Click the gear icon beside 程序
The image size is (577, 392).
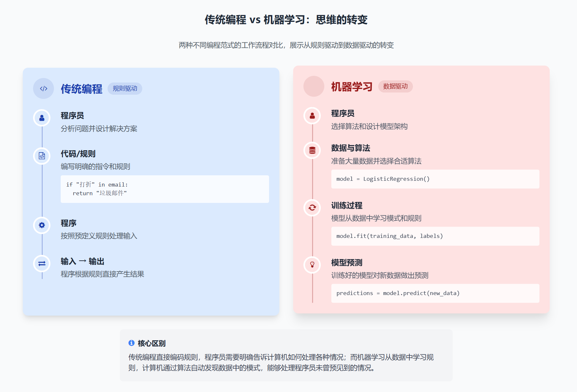[42, 225]
